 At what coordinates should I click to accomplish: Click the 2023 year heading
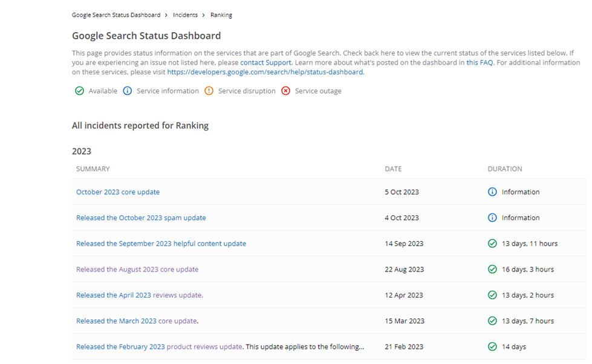point(82,151)
